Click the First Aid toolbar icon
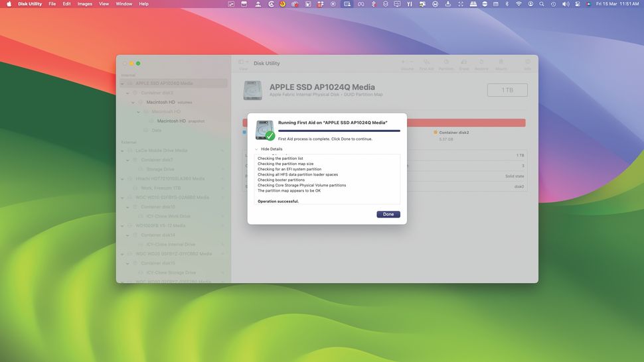Image resolution: width=644 pixels, height=362 pixels. (x=426, y=62)
